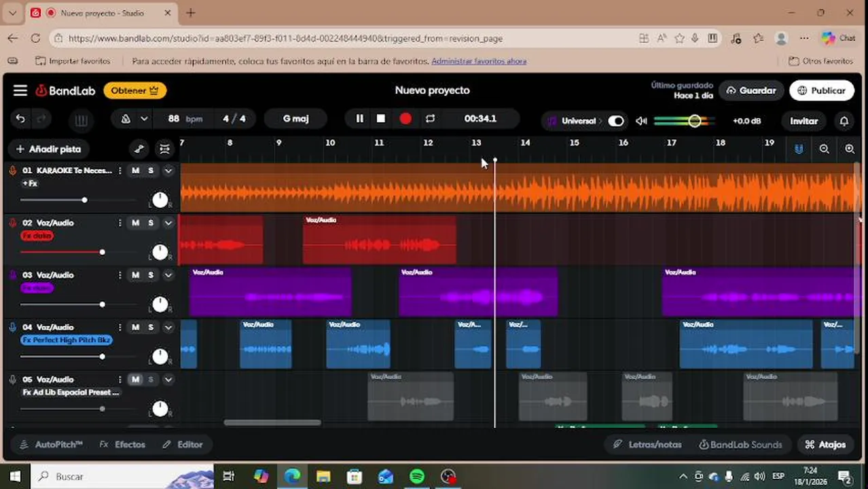Screen dimensions: 868x489
Task: Open the Letras/notas panel
Action: (x=647, y=445)
